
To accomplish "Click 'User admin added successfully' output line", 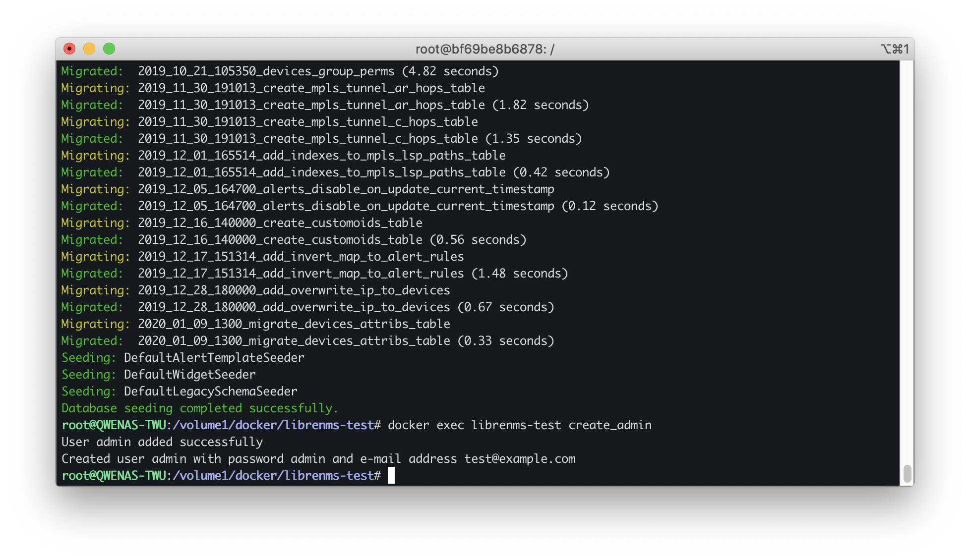I will [162, 442].
